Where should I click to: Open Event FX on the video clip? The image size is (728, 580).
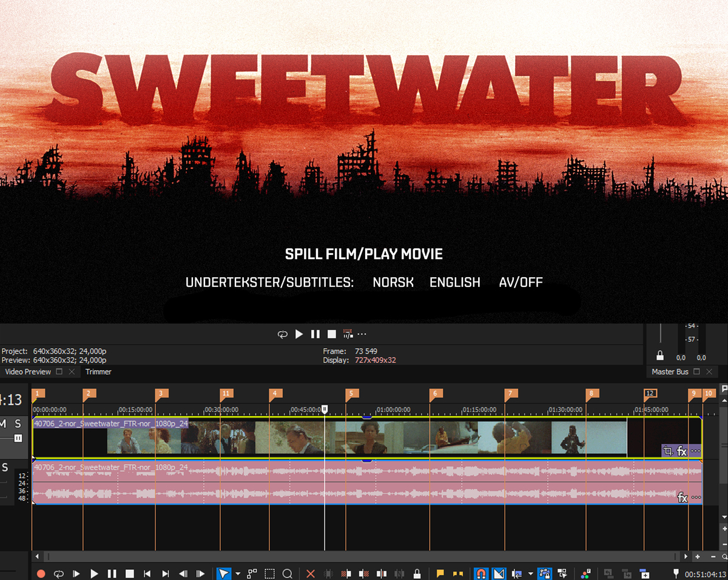tap(682, 451)
